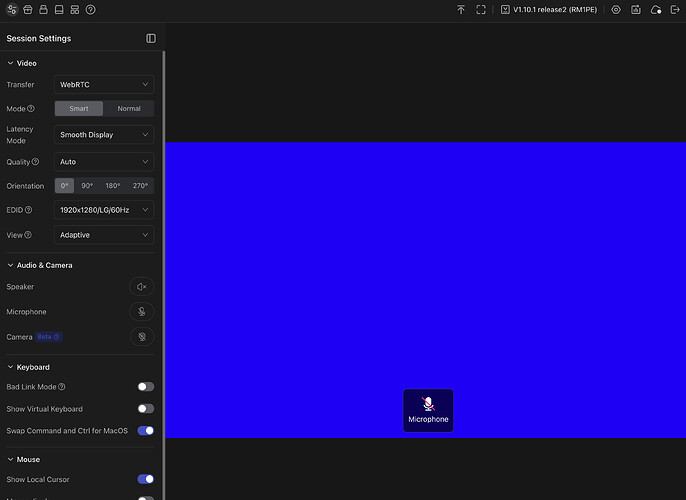Click the sidebar vertical scrollbar
686x500 pixels.
[164, 275]
